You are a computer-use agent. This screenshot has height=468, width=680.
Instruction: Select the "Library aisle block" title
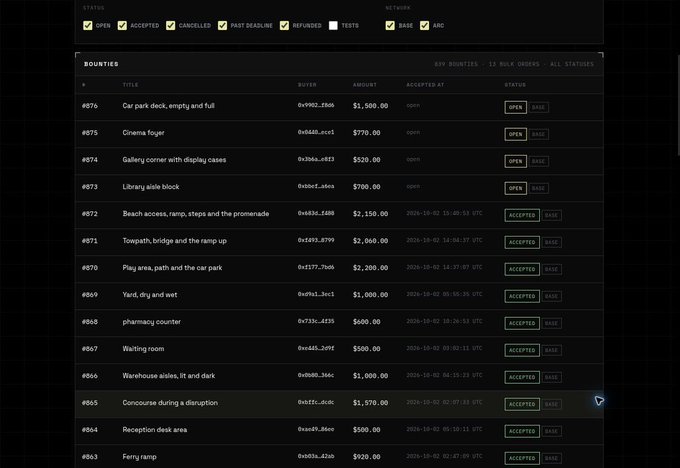click(150, 187)
